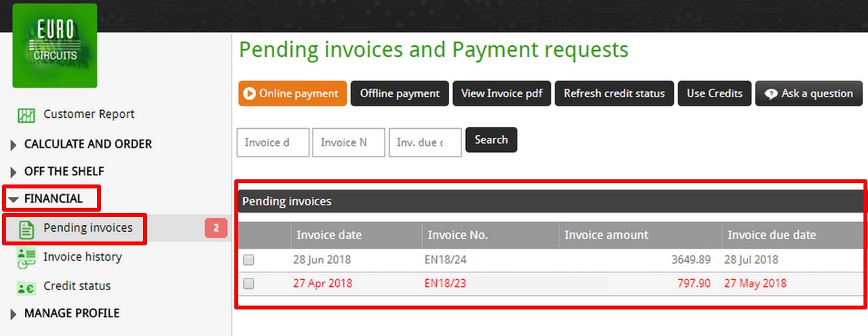Click the Invoice history icon
Image resolution: width=868 pixels, height=336 pixels.
[26, 258]
